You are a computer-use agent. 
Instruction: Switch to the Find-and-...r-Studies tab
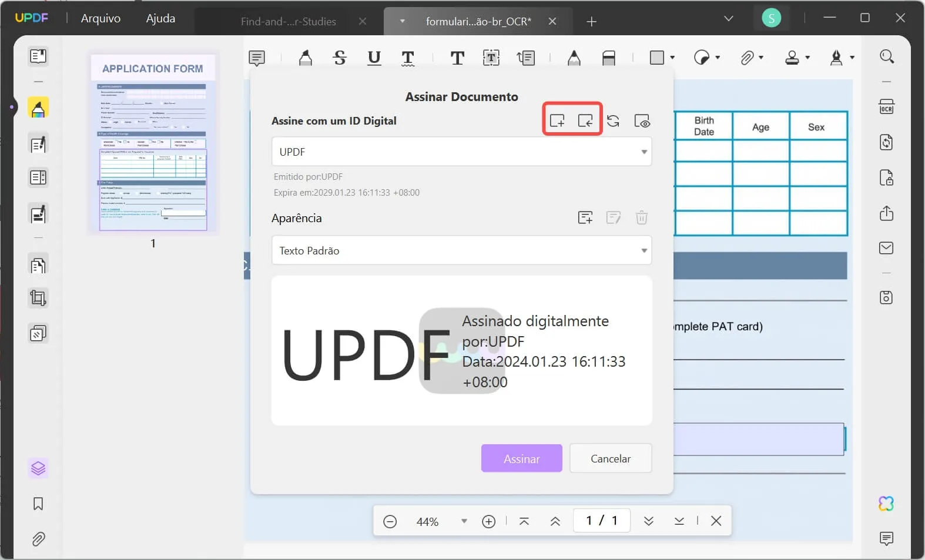click(x=288, y=22)
